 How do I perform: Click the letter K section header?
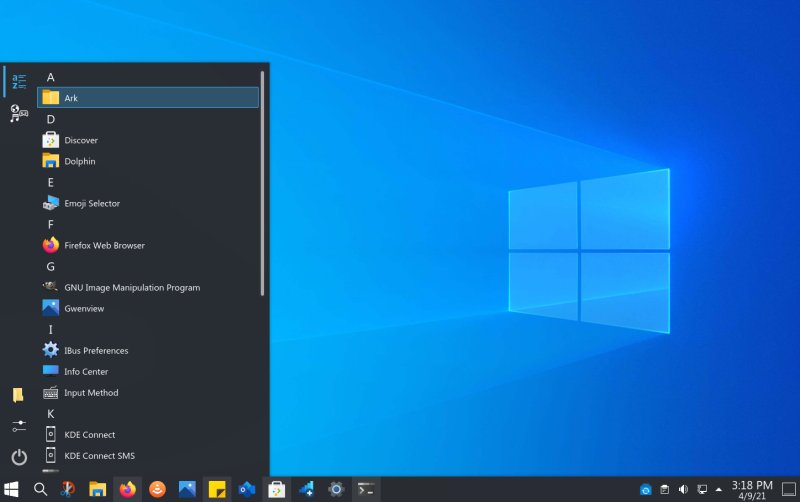(51, 414)
